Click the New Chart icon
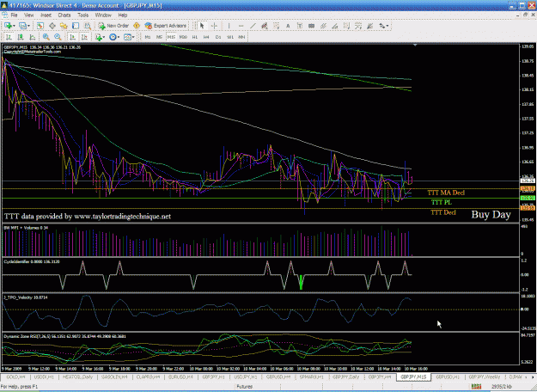Screen dimensions: 537x392 click(x=8, y=26)
